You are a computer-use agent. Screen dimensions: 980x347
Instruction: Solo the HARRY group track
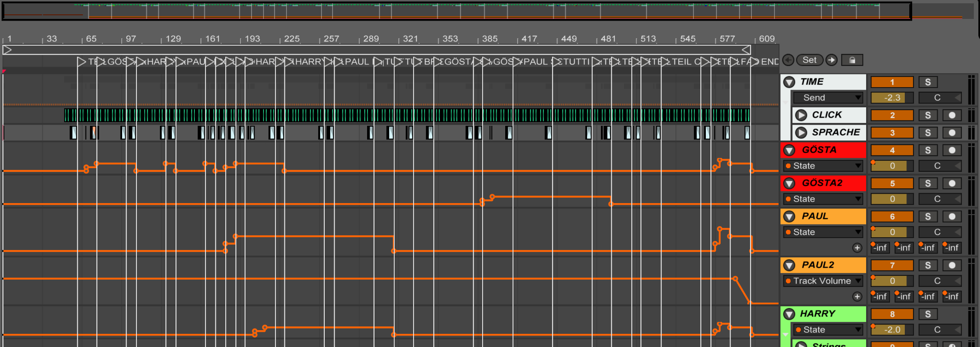click(928, 315)
